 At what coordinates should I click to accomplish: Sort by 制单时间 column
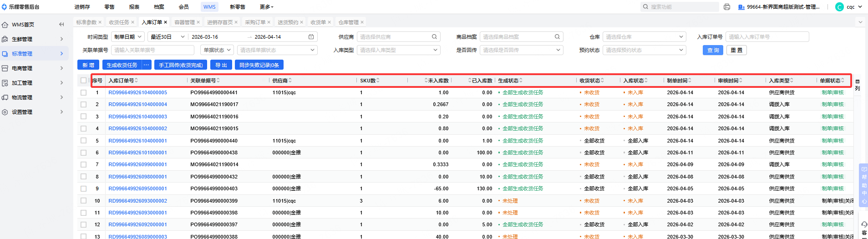click(x=690, y=81)
